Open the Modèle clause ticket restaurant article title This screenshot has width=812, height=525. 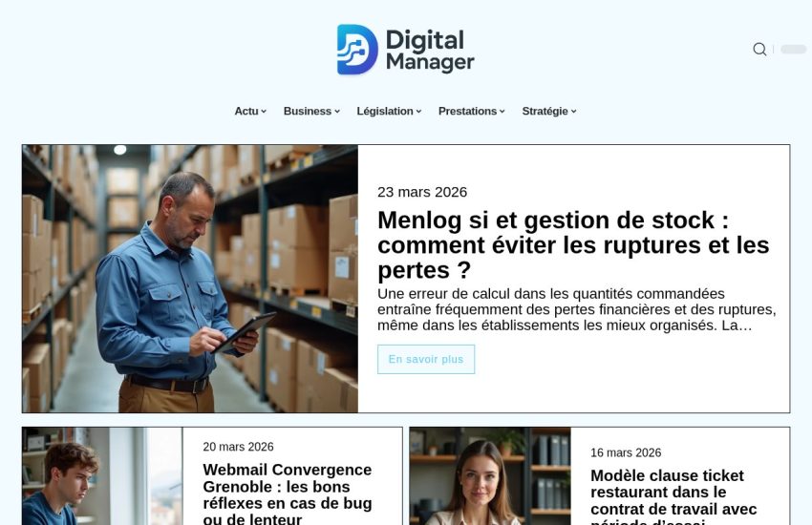click(x=673, y=496)
